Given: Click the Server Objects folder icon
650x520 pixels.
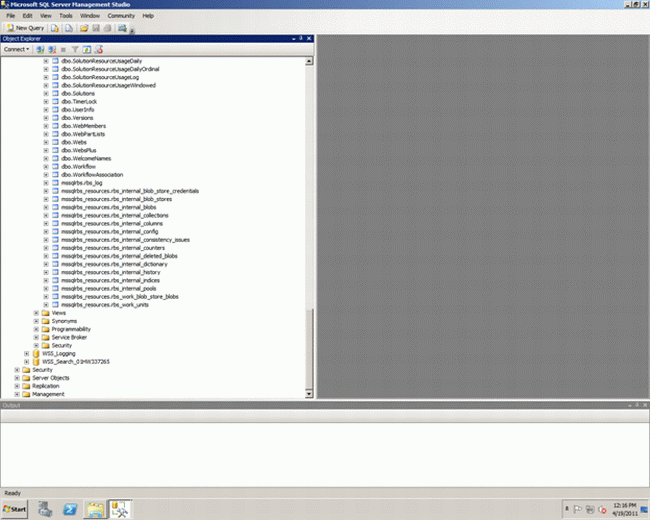Looking at the screenshot, I should click(27, 378).
